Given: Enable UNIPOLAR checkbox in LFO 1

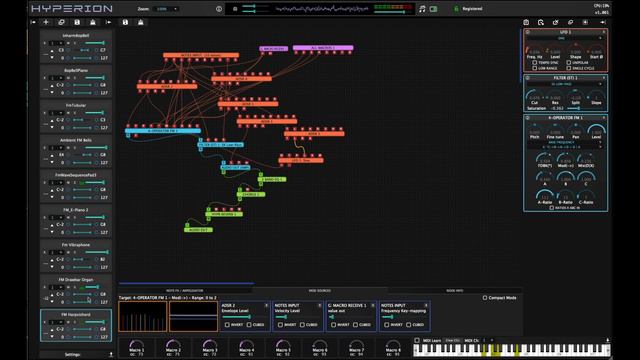Looking at the screenshot, I should [569, 62].
